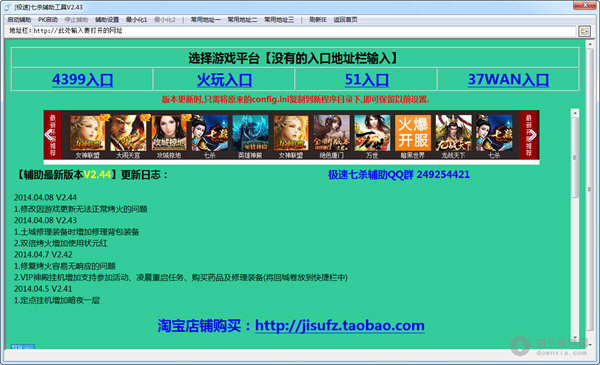The height and width of the screenshot is (365, 600).
Task: Click 启动辅助 in the menu bar
Action: [x=19, y=20]
